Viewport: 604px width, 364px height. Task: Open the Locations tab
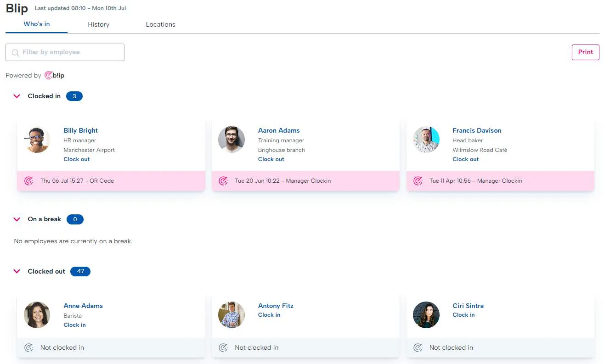[x=160, y=24]
